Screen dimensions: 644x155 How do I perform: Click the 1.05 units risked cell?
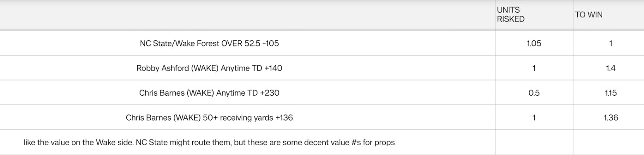[534, 43]
